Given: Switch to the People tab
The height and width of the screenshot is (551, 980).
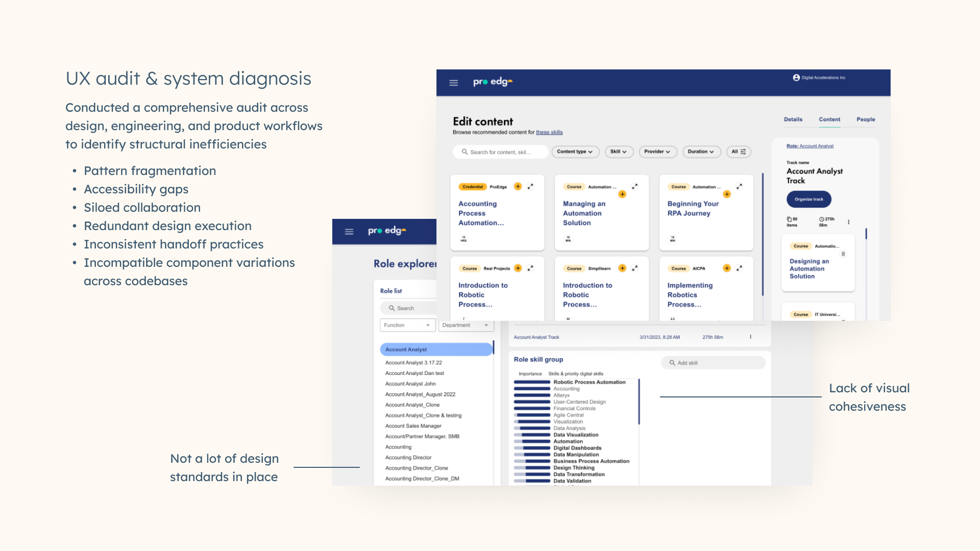Looking at the screenshot, I should (865, 119).
